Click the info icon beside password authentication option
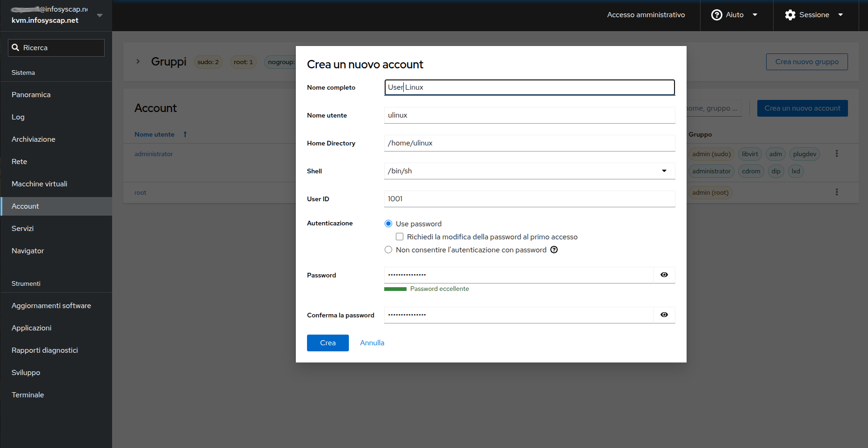Image resolution: width=868 pixels, height=448 pixels. point(554,250)
